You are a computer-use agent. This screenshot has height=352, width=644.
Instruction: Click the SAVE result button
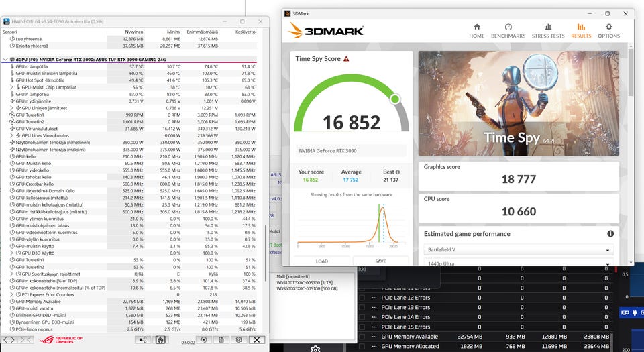point(380,261)
